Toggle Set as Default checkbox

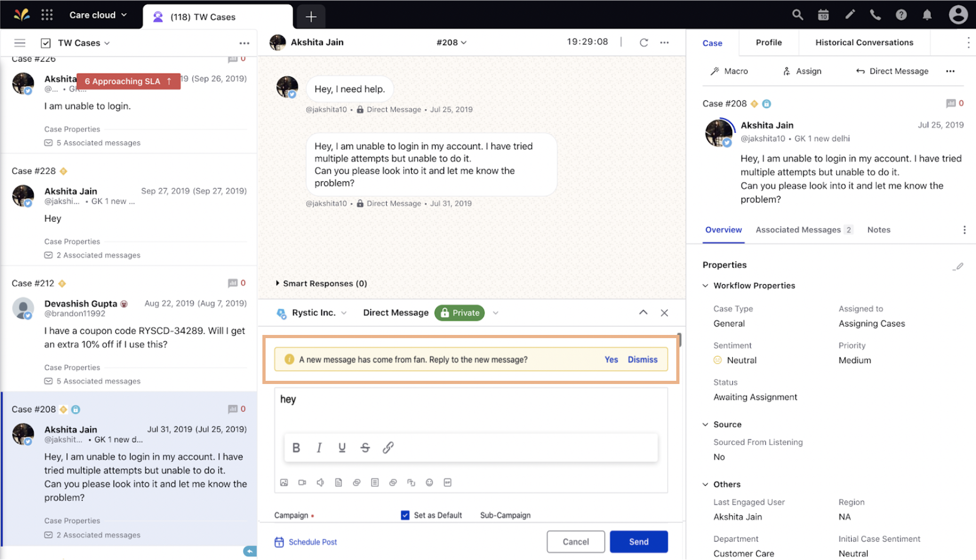tap(405, 515)
